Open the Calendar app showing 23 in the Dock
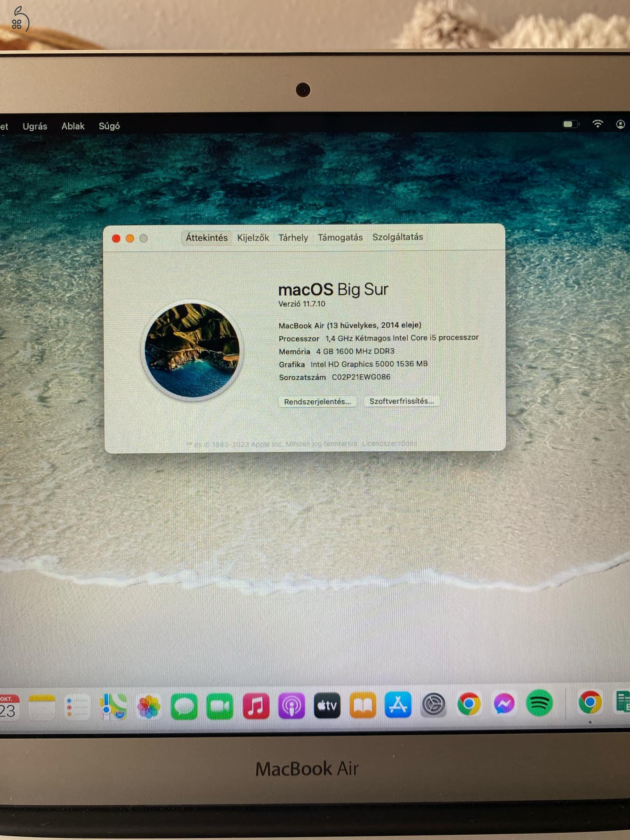This screenshot has width=630, height=840. click(9, 706)
